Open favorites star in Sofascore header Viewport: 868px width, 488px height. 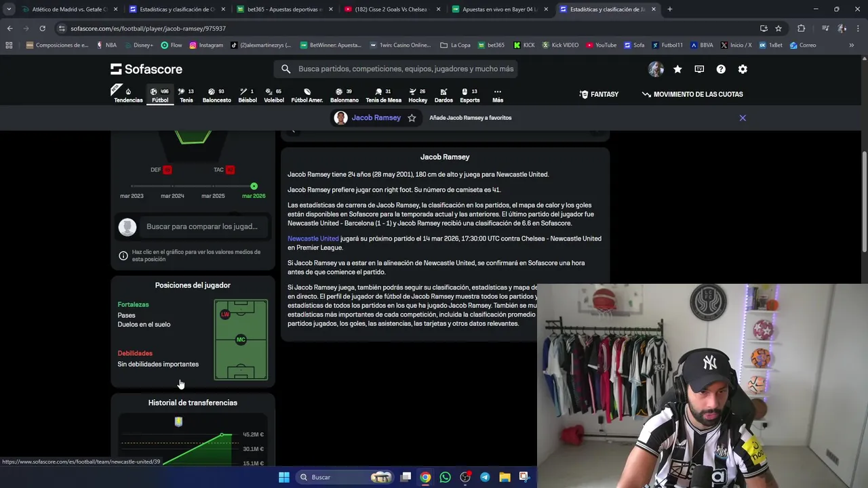coord(677,69)
